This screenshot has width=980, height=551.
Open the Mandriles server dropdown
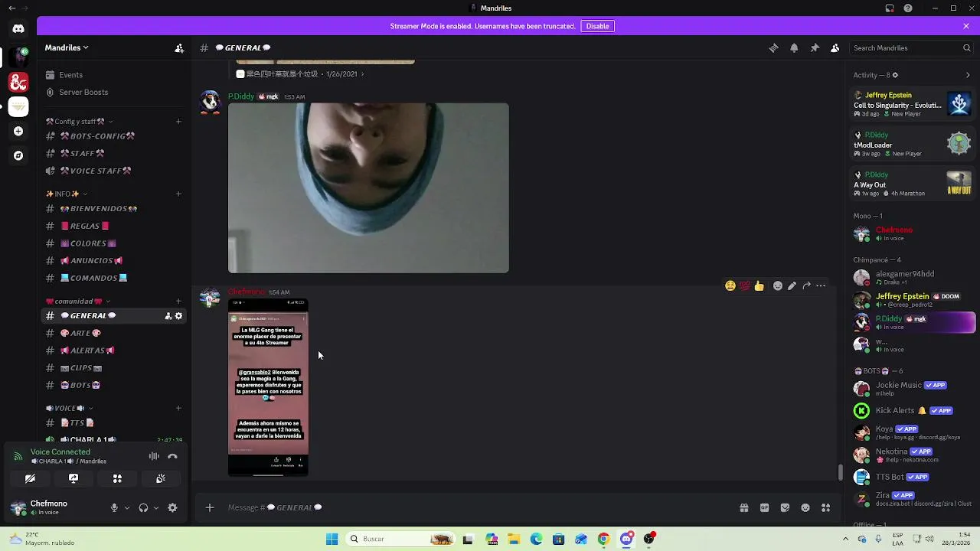[67, 47]
